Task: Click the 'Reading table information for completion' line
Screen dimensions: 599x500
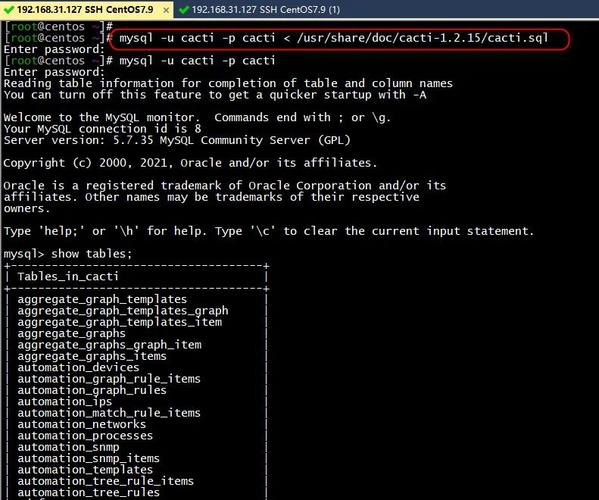Action: click(x=228, y=83)
